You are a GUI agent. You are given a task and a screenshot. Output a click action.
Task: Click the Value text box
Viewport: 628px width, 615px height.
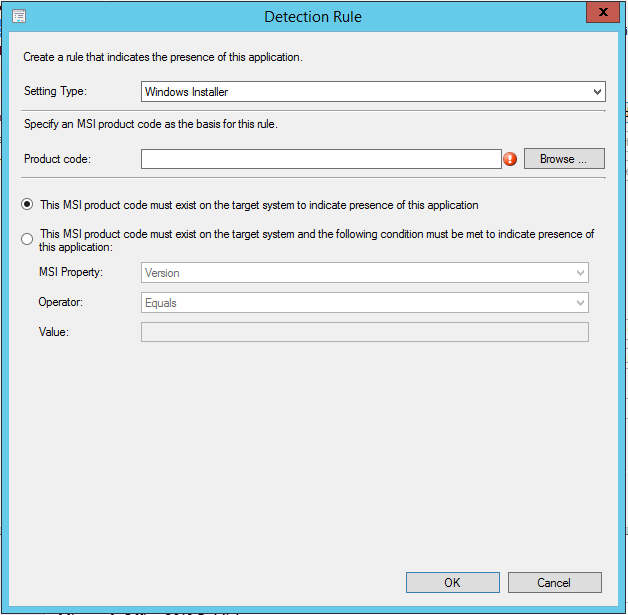pos(365,332)
